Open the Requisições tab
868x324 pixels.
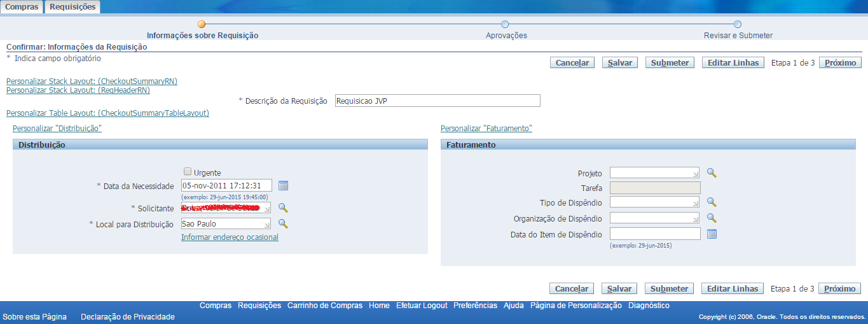72,6
